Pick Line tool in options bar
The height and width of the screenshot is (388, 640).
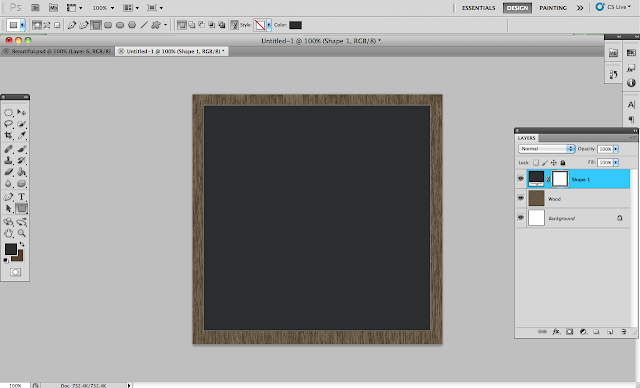coord(144,25)
